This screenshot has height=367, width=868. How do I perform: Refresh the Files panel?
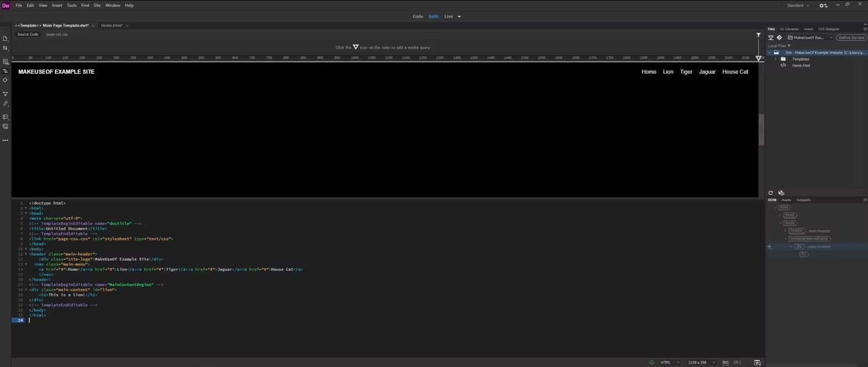tap(771, 193)
